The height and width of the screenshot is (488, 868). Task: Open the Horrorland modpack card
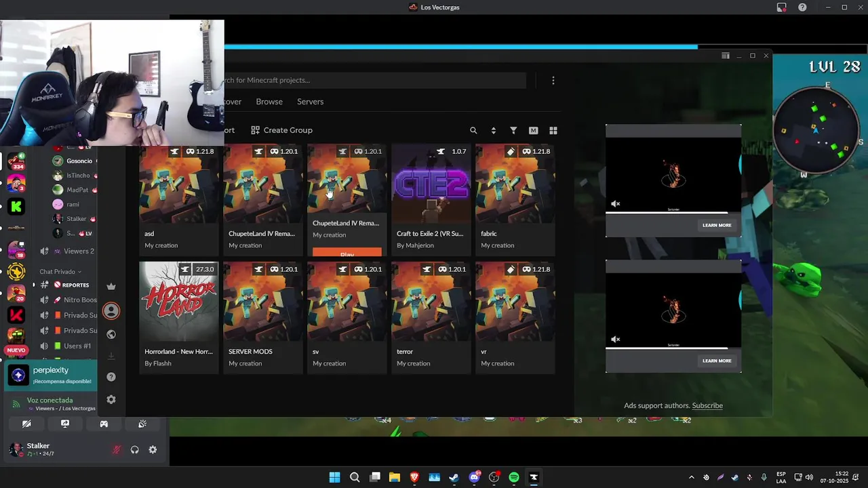point(178,317)
